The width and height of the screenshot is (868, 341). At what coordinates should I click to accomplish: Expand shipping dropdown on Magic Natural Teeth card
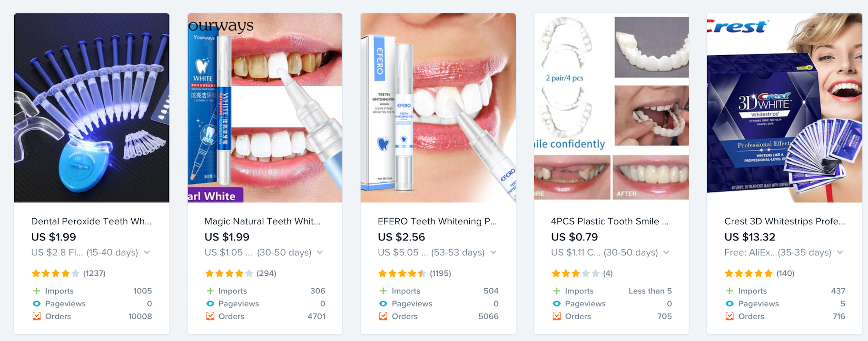tap(320, 252)
